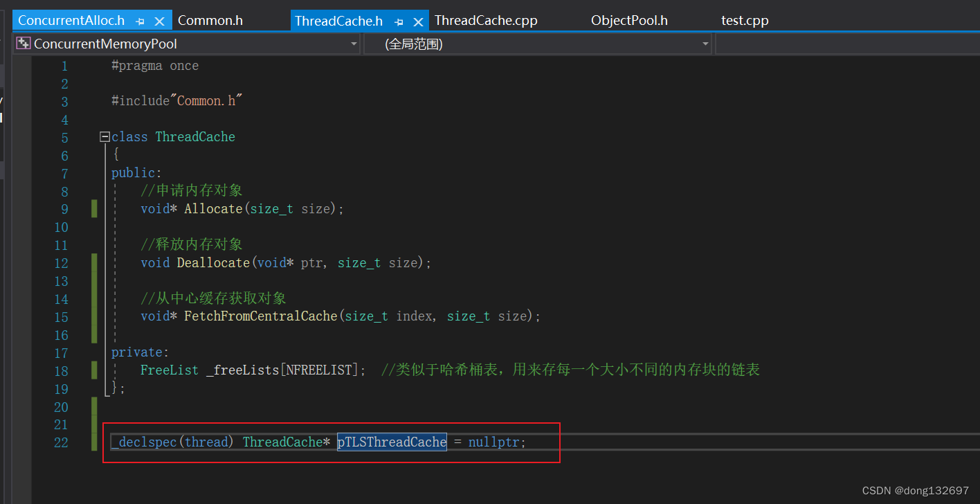Click the public: access specifier
Viewport: 980px width, 504px height.
136,173
